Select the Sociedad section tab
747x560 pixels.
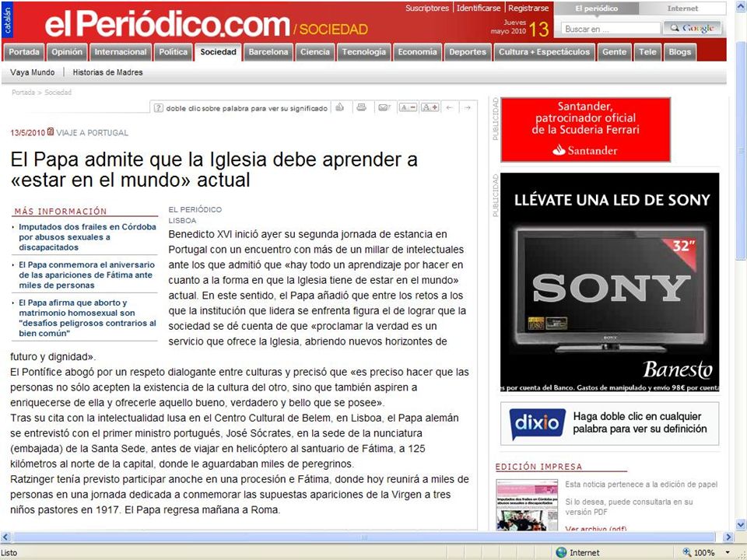coord(218,52)
